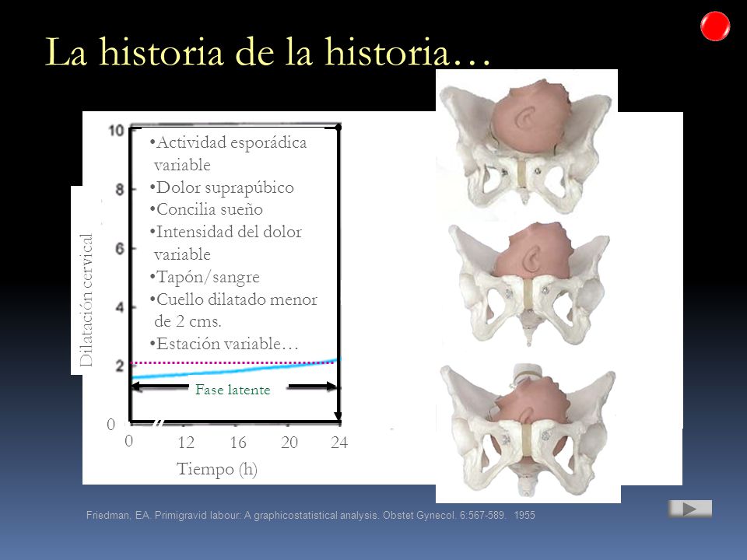Click the 'Estación variable…' bullet
This screenshot has height=560, width=747.
click(x=223, y=344)
